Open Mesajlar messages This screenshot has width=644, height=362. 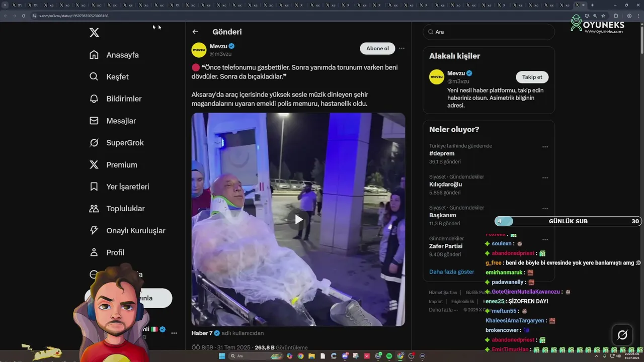(x=112, y=121)
